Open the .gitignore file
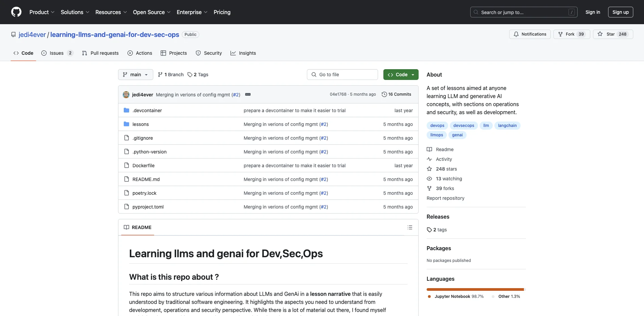This screenshot has width=644, height=316. coord(143,138)
